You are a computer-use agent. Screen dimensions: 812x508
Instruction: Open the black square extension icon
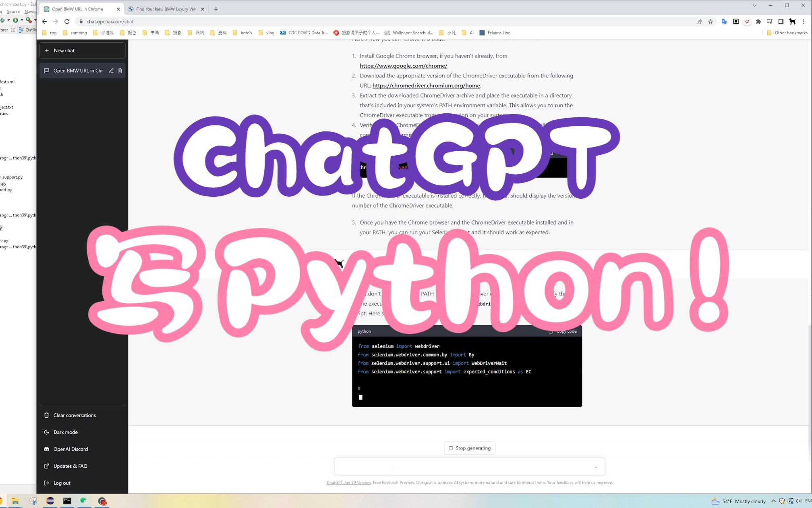pos(736,21)
